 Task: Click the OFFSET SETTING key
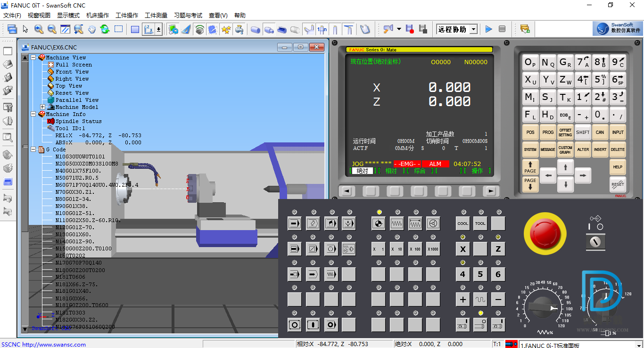coord(565,133)
